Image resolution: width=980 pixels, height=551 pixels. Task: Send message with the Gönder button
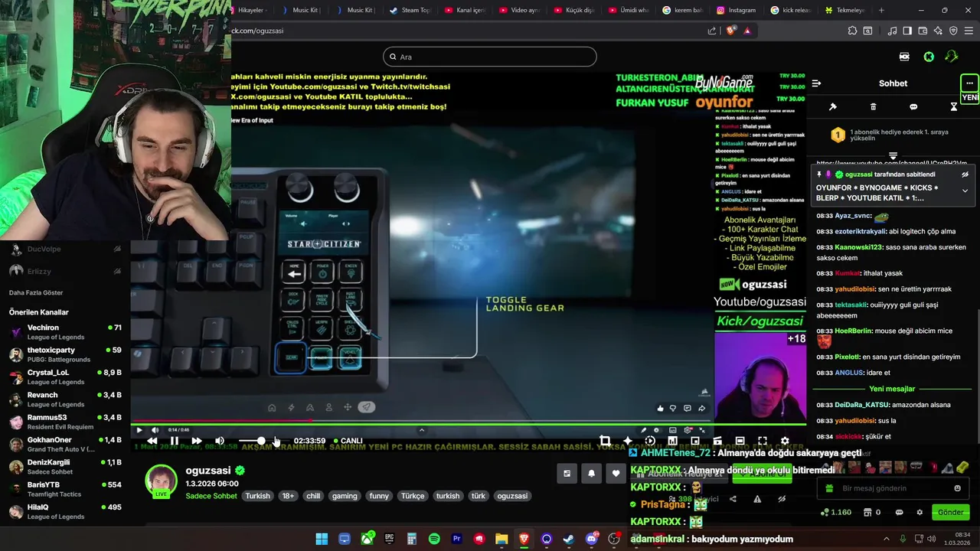951,512
